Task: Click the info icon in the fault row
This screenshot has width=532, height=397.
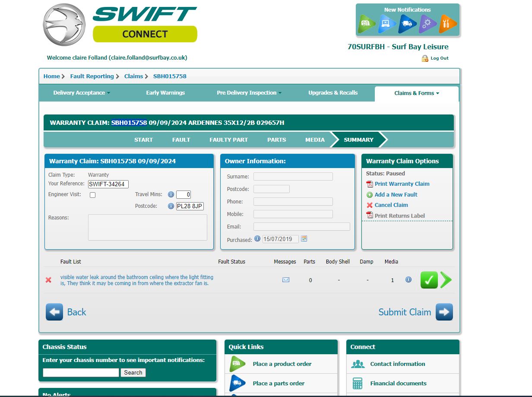Action: click(x=408, y=279)
